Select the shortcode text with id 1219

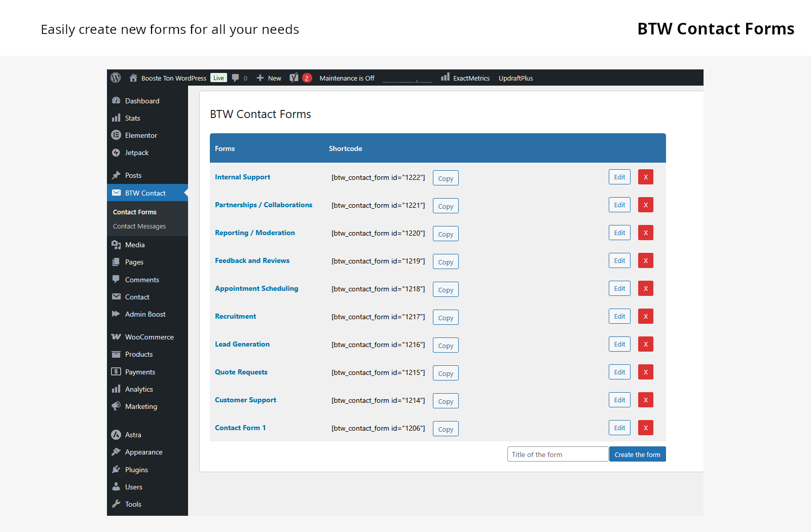click(x=378, y=261)
